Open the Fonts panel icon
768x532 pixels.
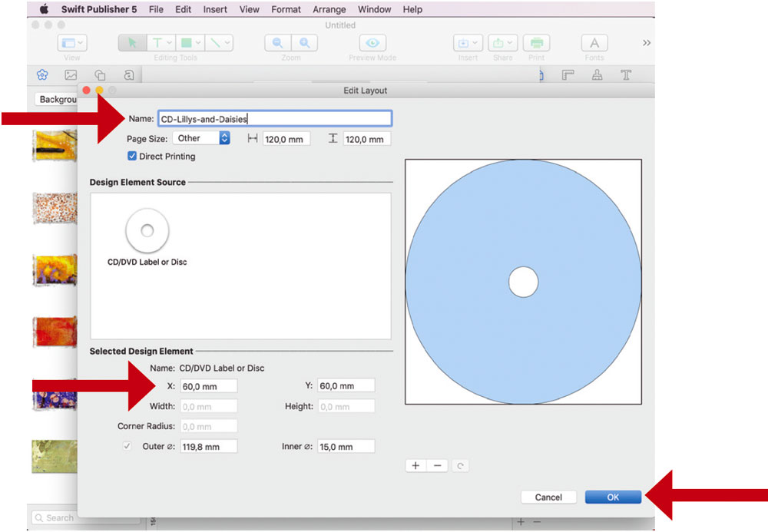[594, 43]
